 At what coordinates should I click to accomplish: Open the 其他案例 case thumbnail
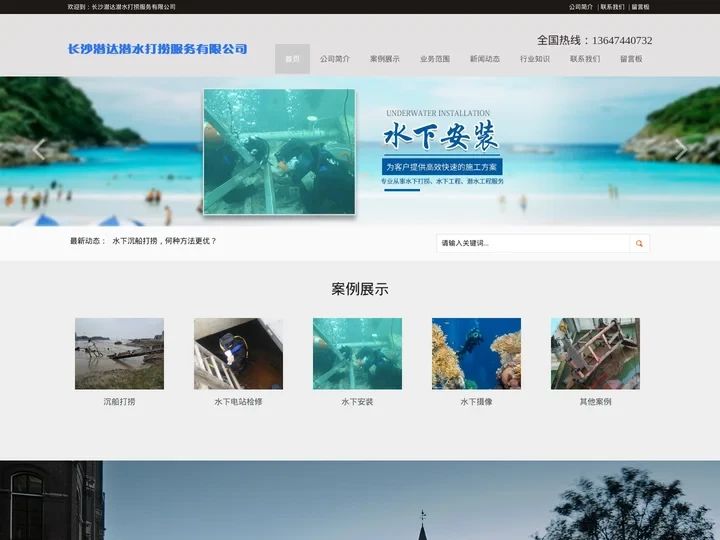[x=595, y=354]
